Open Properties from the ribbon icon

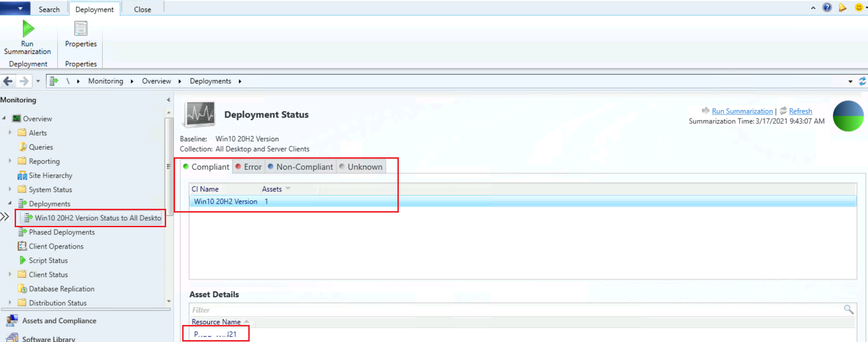coord(81,29)
